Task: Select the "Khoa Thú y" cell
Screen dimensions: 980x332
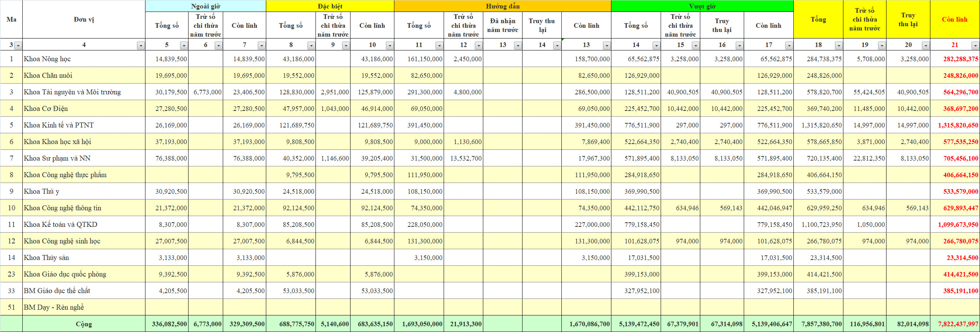Action: pyautogui.click(x=84, y=191)
